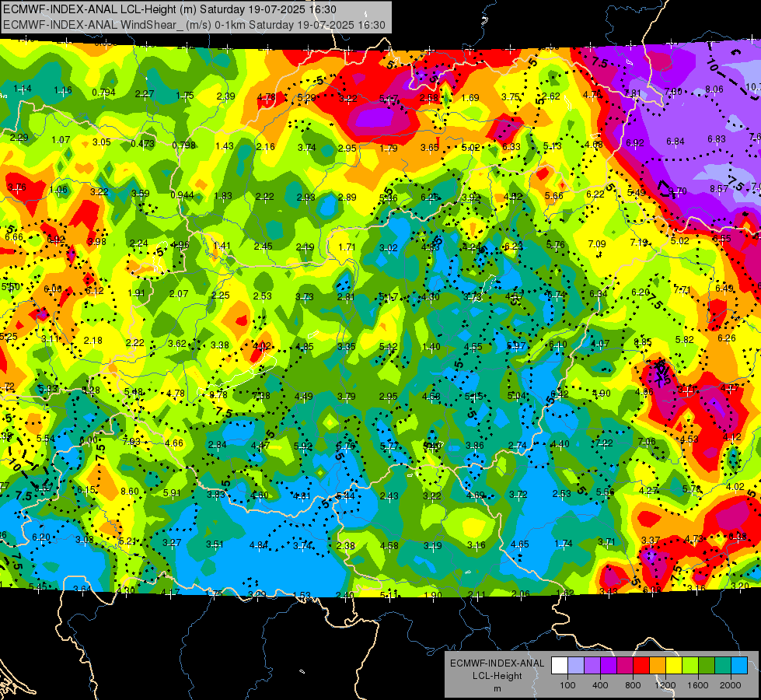Click the shear value 7.09
761x700 pixels.
tap(596, 244)
